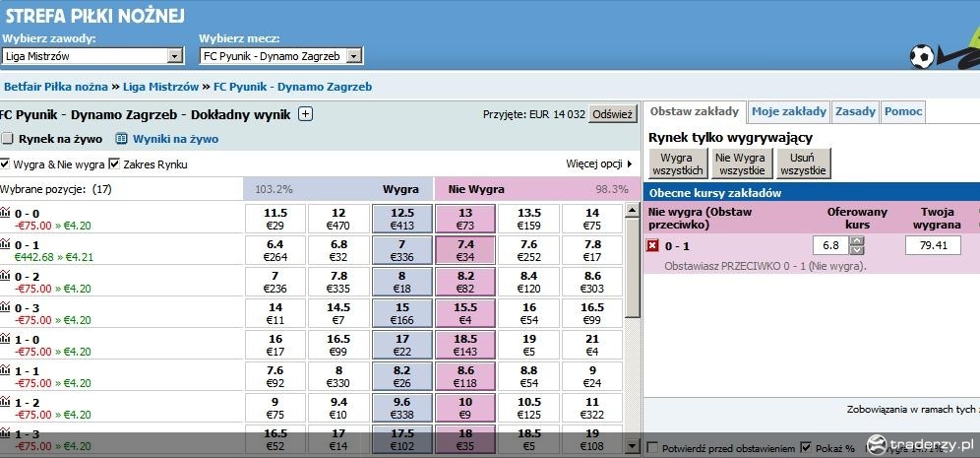This screenshot has width=980, height=458.
Task: Lay 0 - 3 at odds 15.5
Action: point(465,313)
